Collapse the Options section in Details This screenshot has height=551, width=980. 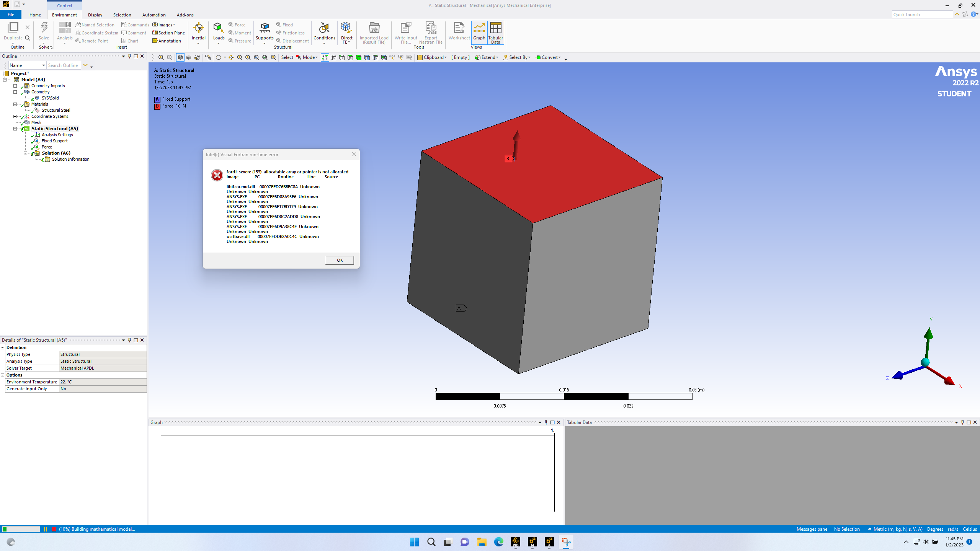pyautogui.click(x=3, y=375)
